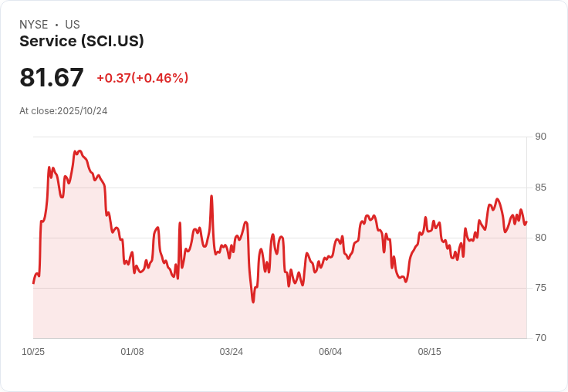This screenshot has width=568, height=392.
Task: Select the 06/04 date on the time axis
Action: pos(330,352)
